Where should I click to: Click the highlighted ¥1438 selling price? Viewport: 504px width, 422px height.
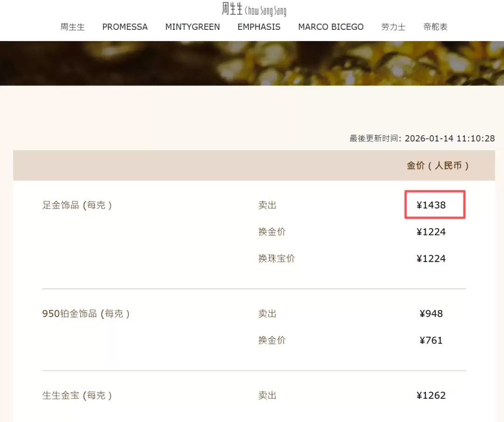coord(431,205)
